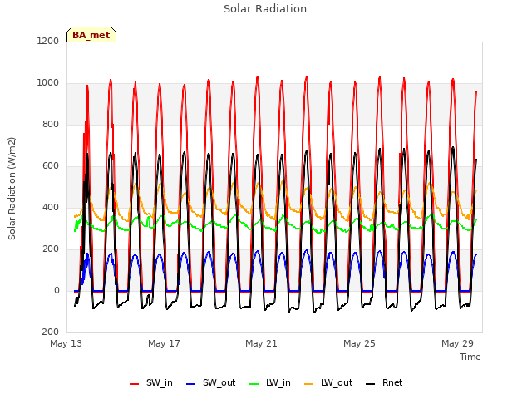Toggle the SW_in legend entry
The width and height of the screenshot is (532, 399).
(151, 383)
